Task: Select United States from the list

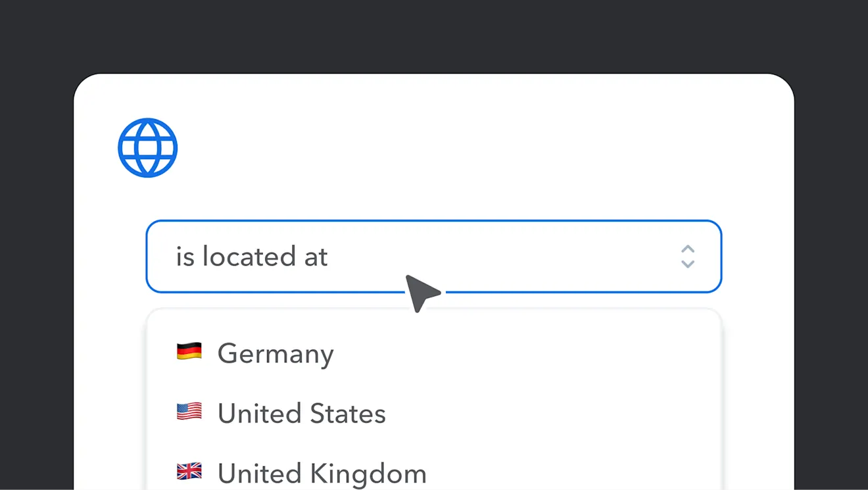Action: coord(302,414)
